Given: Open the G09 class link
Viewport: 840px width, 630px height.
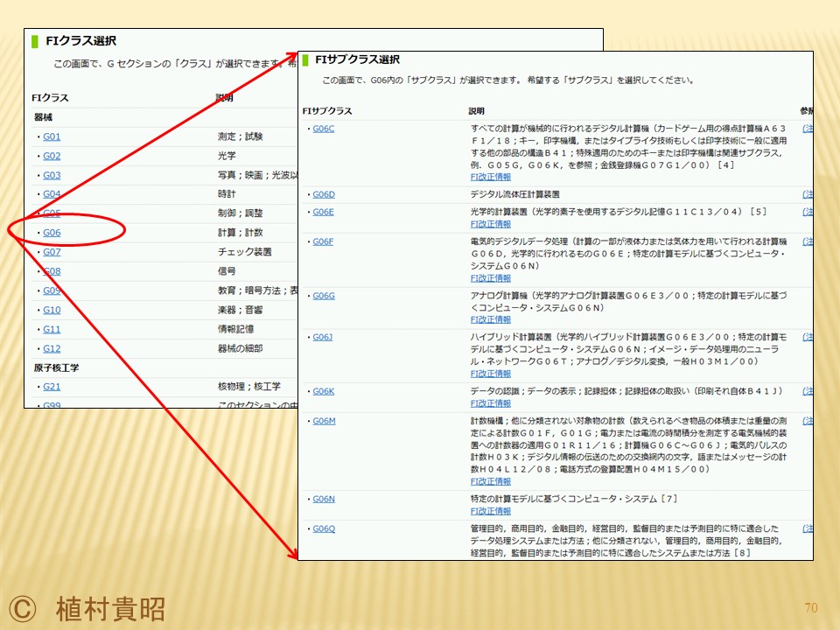Looking at the screenshot, I should point(52,290).
